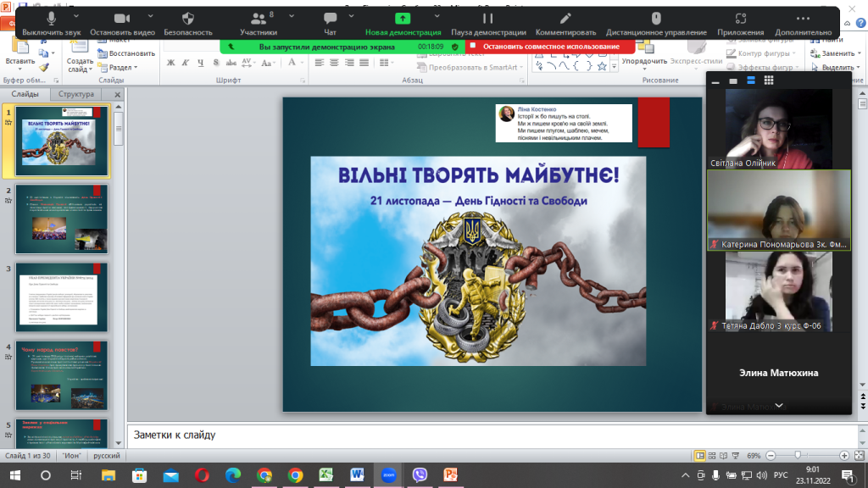This screenshot has height=488, width=868.
Task: Select slide 4 Чому народ повстав thumbnail
Action: [x=61, y=375]
